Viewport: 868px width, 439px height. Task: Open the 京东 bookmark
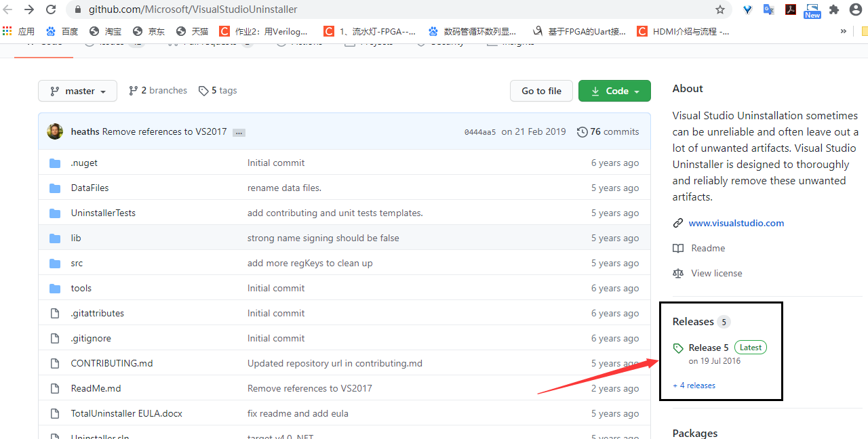149,31
